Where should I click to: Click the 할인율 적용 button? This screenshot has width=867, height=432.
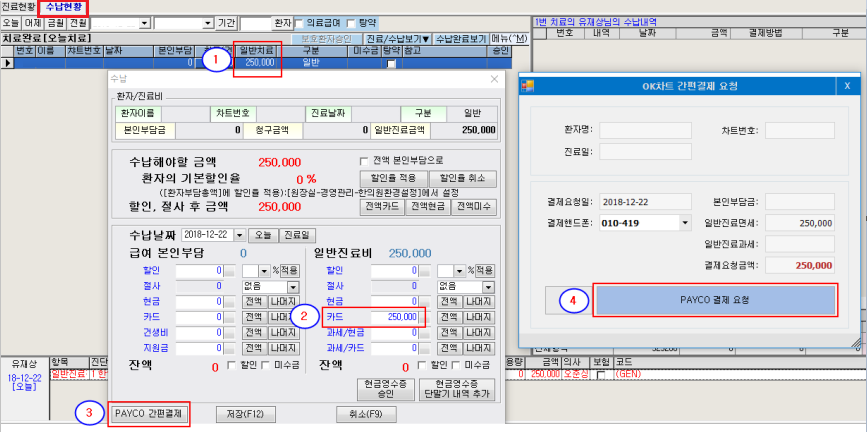pos(394,179)
